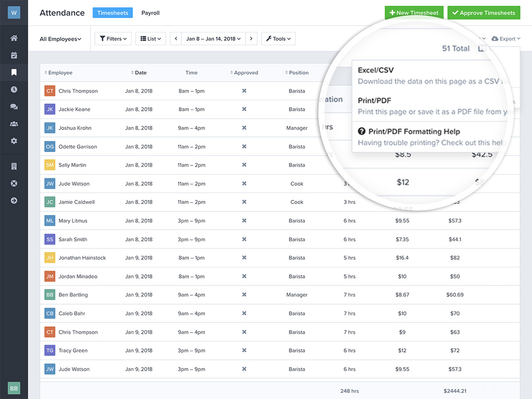Select the bookmark Attendance sidebar icon

[14, 72]
